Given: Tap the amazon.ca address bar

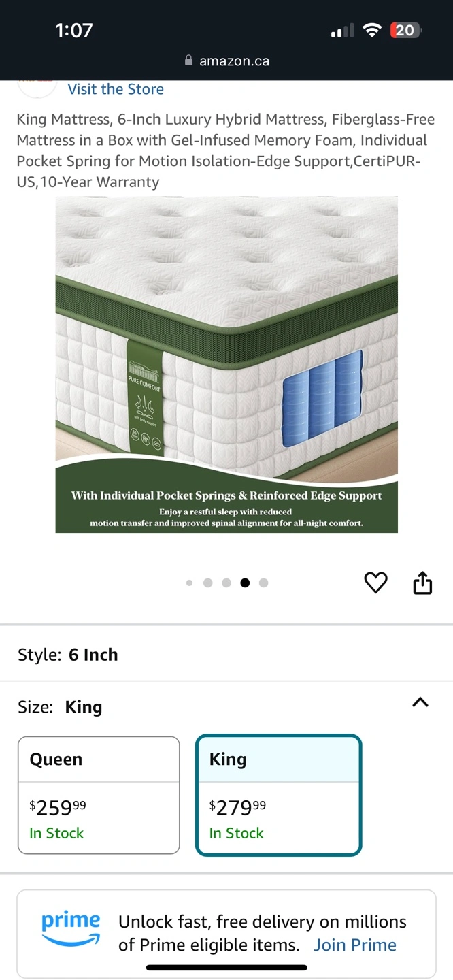Looking at the screenshot, I should pyautogui.click(x=227, y=61).
